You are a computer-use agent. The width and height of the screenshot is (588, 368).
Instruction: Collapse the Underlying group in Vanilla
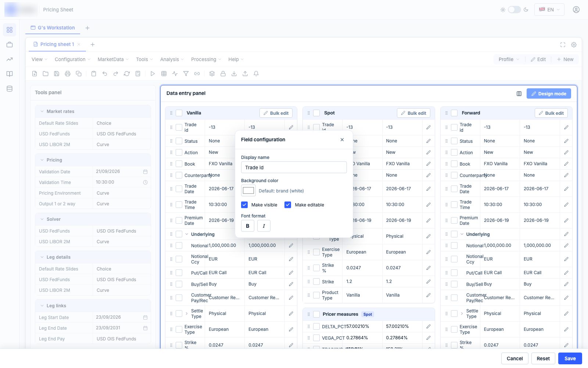pos(187,234)
